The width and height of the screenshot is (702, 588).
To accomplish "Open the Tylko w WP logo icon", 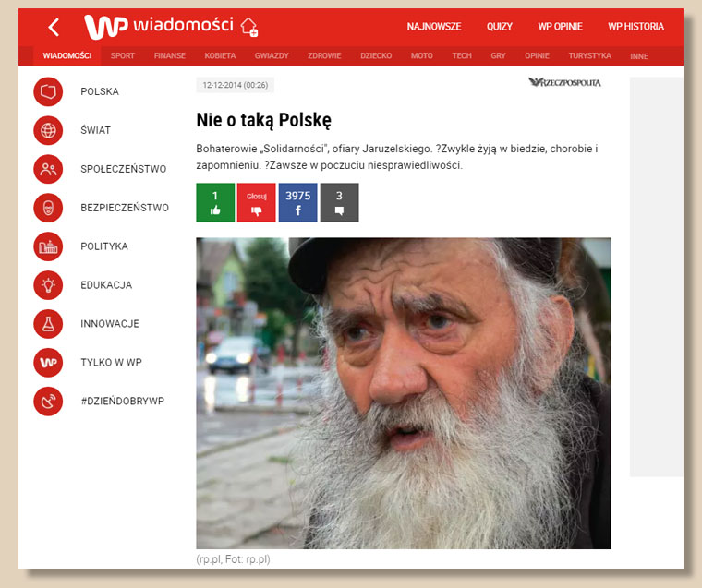I will tap(48, 363).
